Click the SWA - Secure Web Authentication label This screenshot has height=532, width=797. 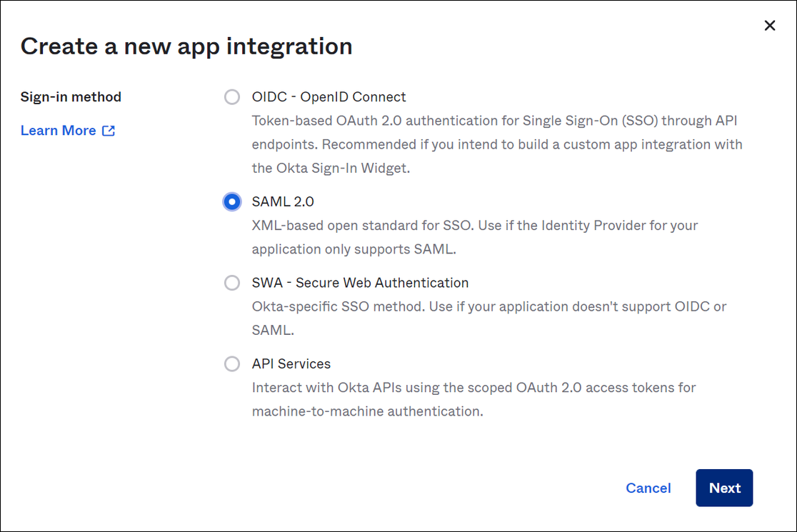point(360,283)
